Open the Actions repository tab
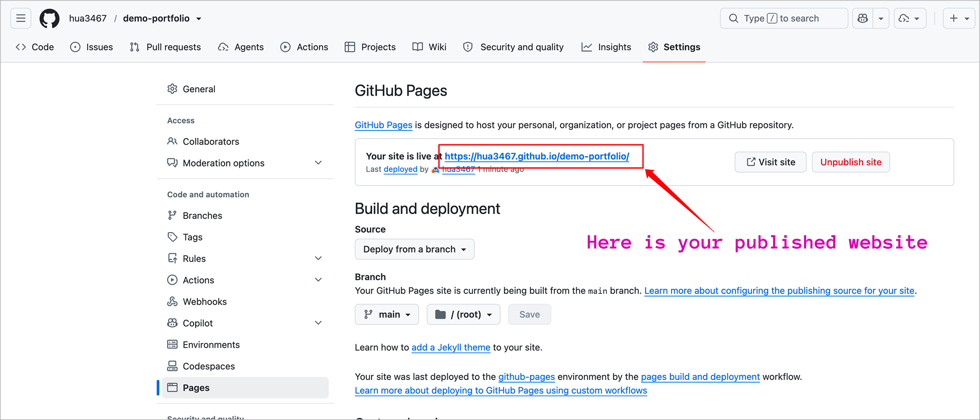The width and height of the screenshot is (980, 420). (x=304, y=47)
